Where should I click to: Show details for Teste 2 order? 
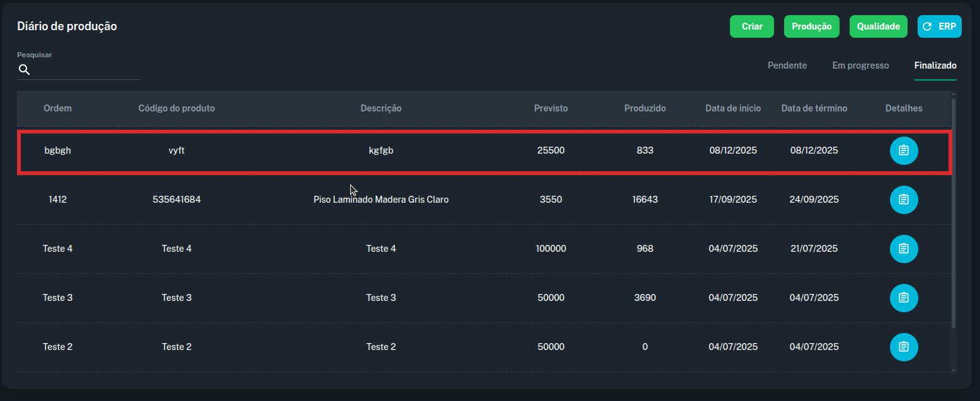903,347
